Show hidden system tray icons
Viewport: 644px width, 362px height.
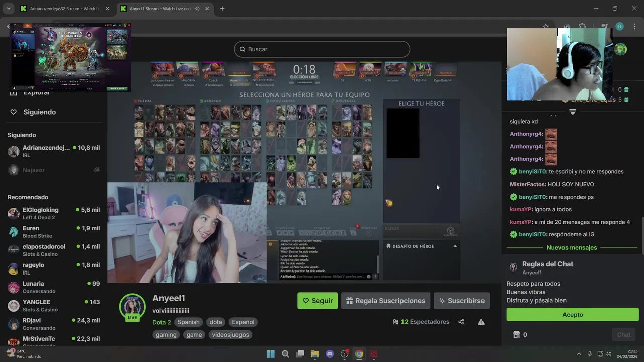click(579, 354)
